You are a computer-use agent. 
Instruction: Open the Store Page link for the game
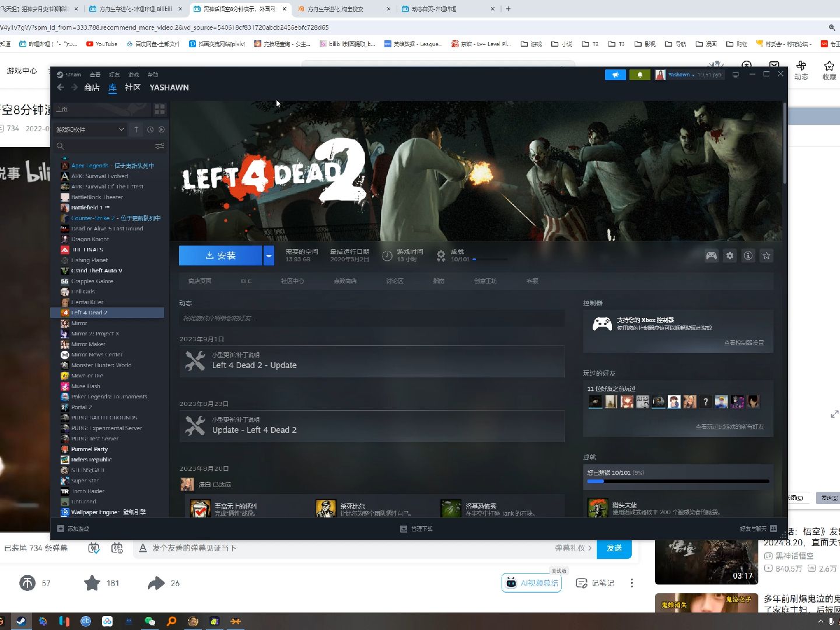[x=199, y=281]
